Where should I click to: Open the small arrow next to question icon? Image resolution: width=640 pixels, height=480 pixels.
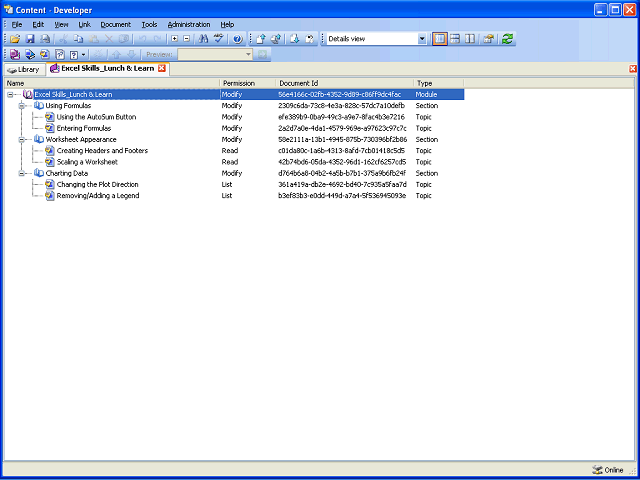point(84,54)
